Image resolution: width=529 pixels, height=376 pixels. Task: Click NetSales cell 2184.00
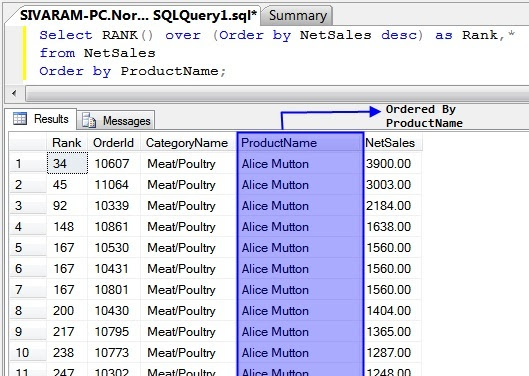393,206
